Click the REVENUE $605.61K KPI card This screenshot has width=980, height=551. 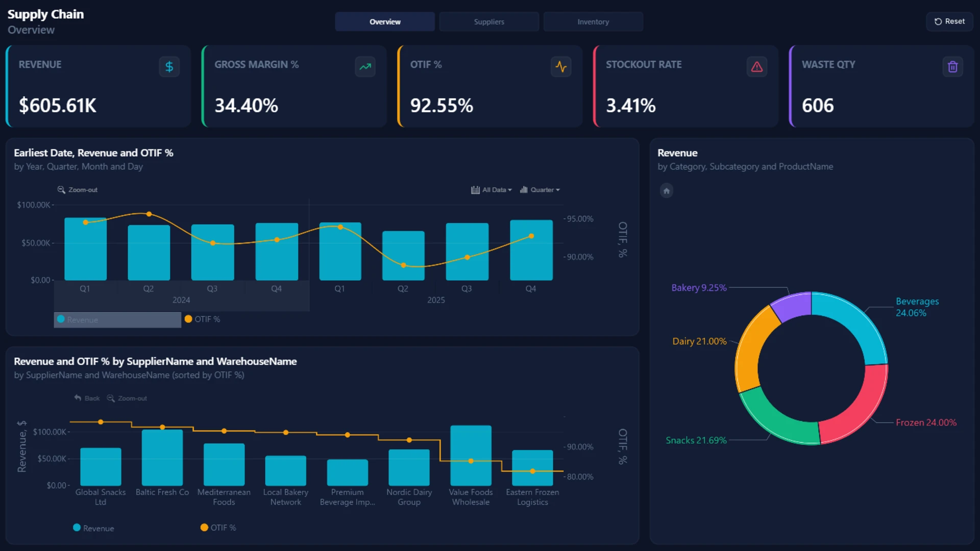98,86
